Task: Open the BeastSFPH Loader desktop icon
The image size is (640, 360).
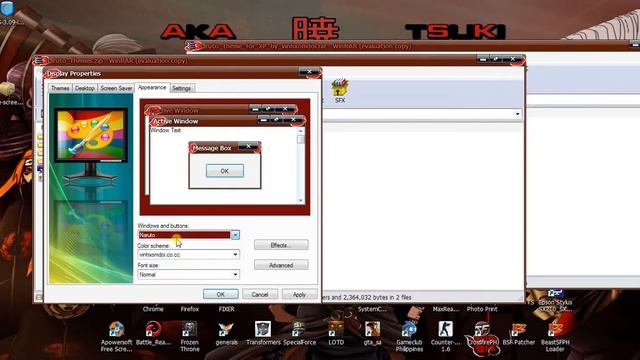Action: pos(555,337)
